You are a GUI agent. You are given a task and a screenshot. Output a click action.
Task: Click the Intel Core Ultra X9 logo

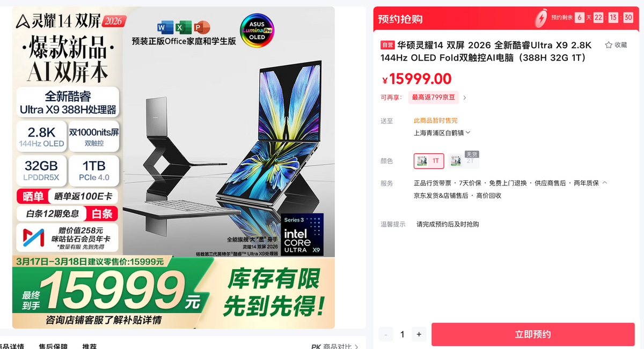point(302,234)
